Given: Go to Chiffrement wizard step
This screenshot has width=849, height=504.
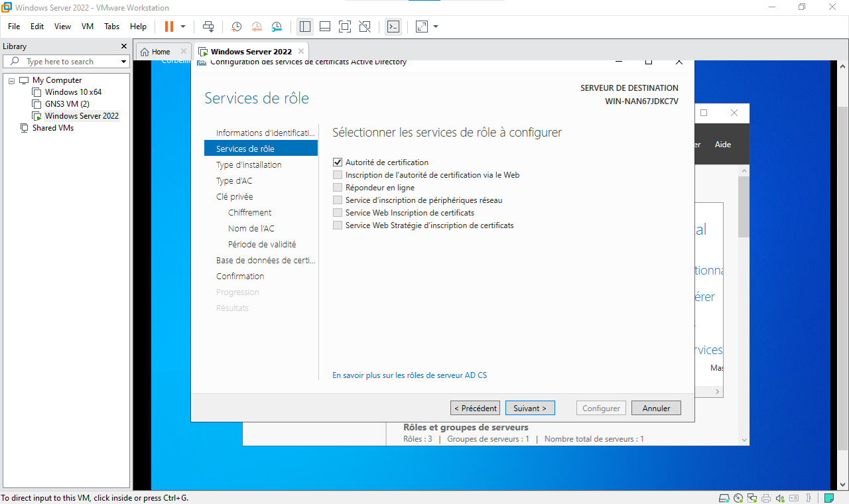Looking at the screenshot, I should [x=250, y=212].
